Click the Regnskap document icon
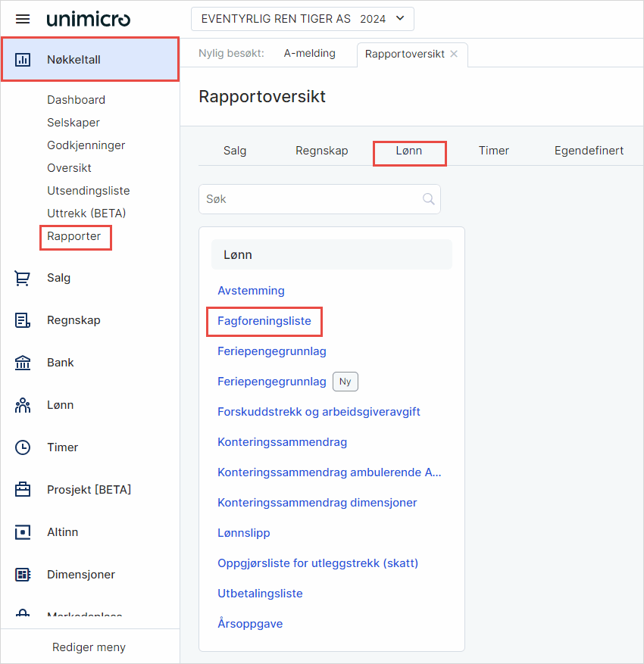 [23, 320]
